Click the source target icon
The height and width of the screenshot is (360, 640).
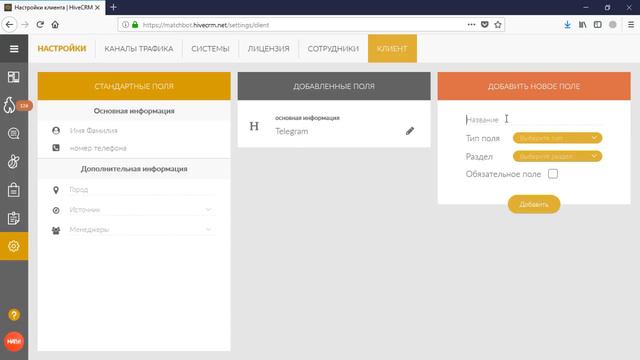point(56,210)
